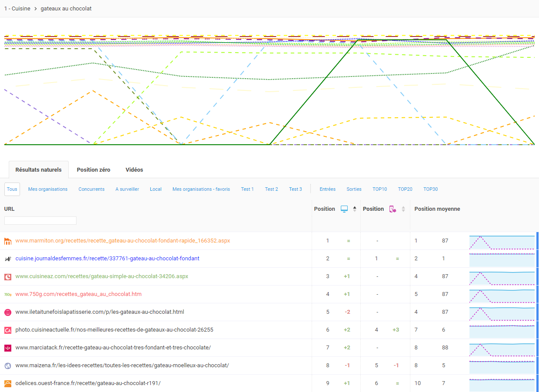
Task: Click the mobile phone position icon
Action: pyautogui.click(x=393, y=209)
